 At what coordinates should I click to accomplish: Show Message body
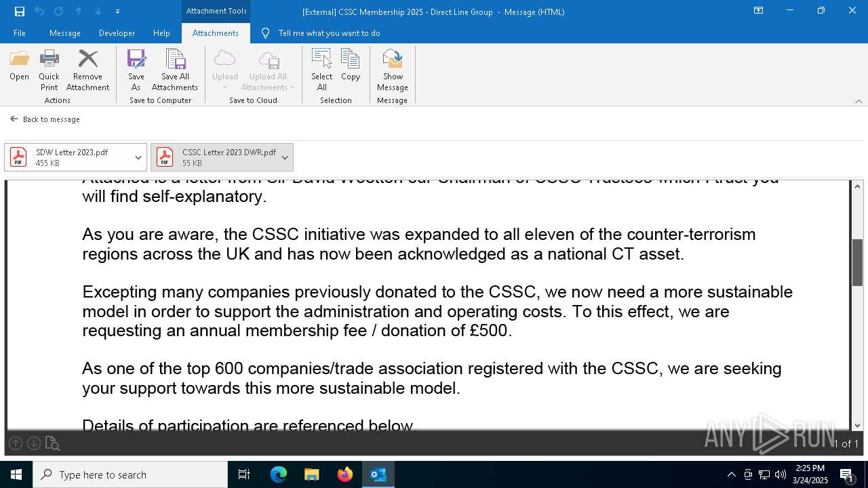pos(393,70)
